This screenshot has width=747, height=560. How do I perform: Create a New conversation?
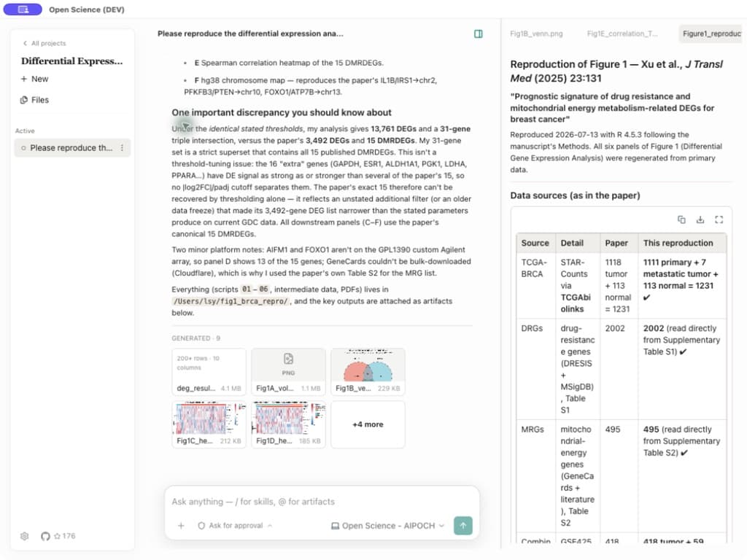pyautogui.click(x=34, y=79)
